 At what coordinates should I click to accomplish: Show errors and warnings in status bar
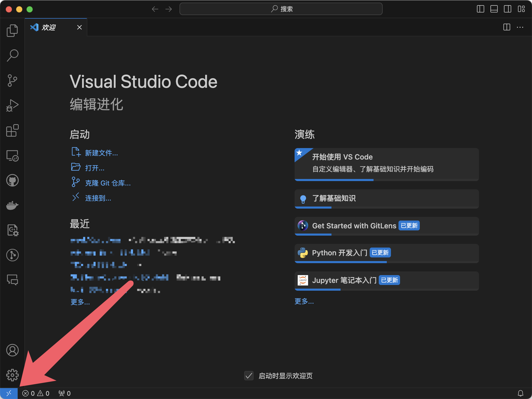(36, 393)
